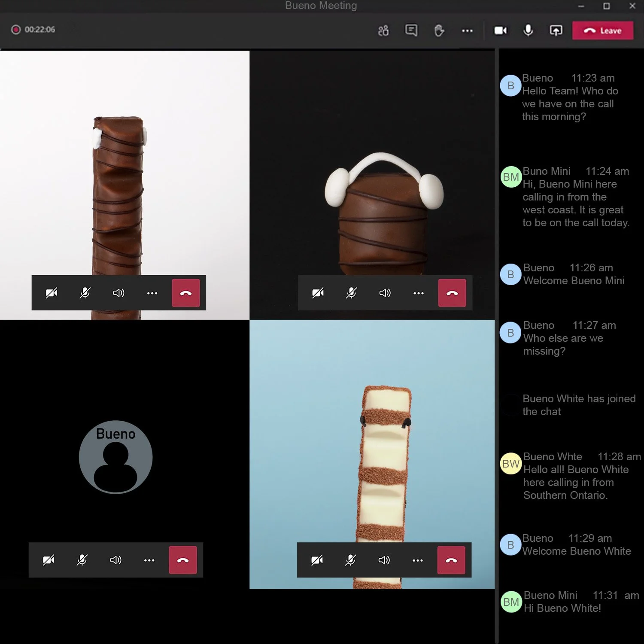Toggle the meeting chat panel icon

411,30
